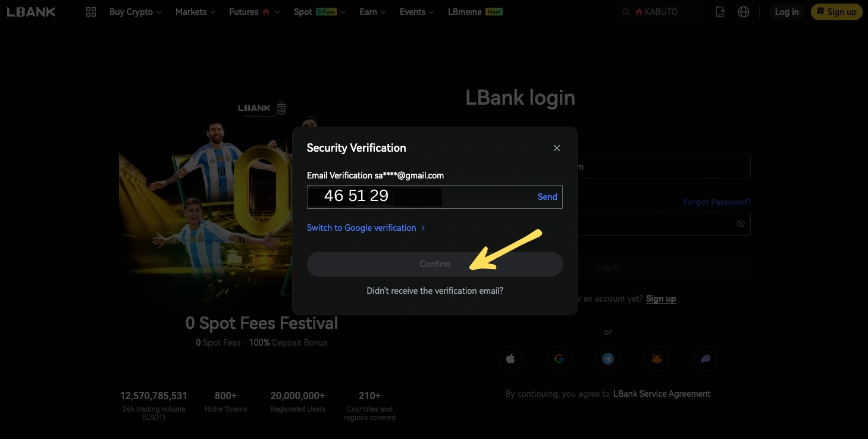Close the Security Verification dialog
868x439 pixels.
coord(557,148)
